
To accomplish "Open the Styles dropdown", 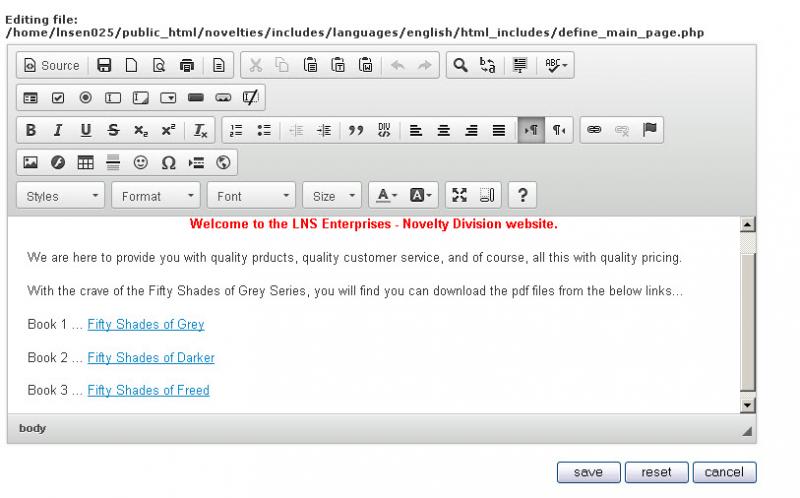I will coord(61,196).
